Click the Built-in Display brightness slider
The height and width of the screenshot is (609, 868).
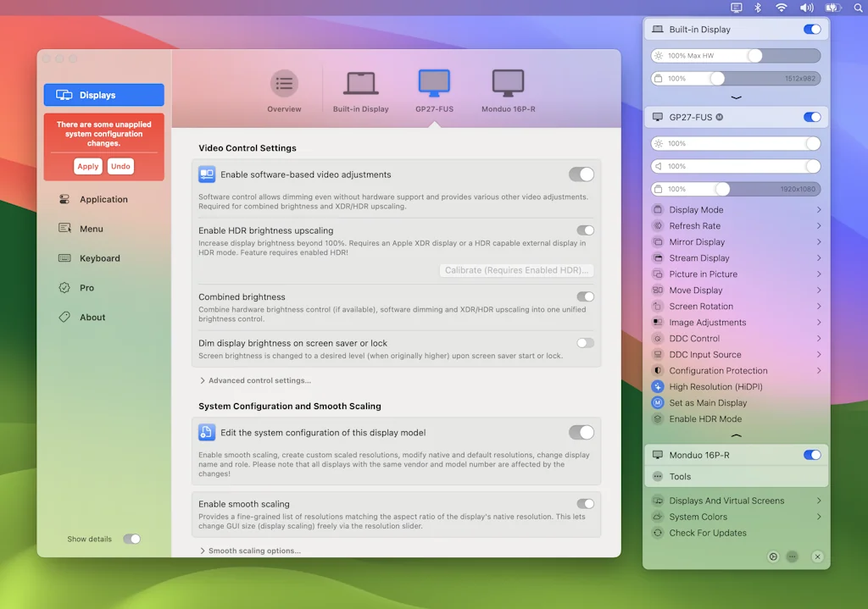coord(735,54)
